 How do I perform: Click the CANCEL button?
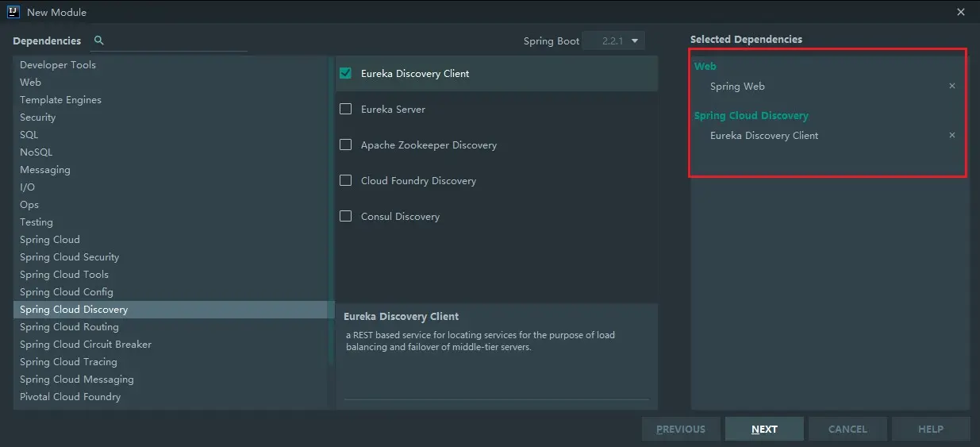click(x=847, y=429)
